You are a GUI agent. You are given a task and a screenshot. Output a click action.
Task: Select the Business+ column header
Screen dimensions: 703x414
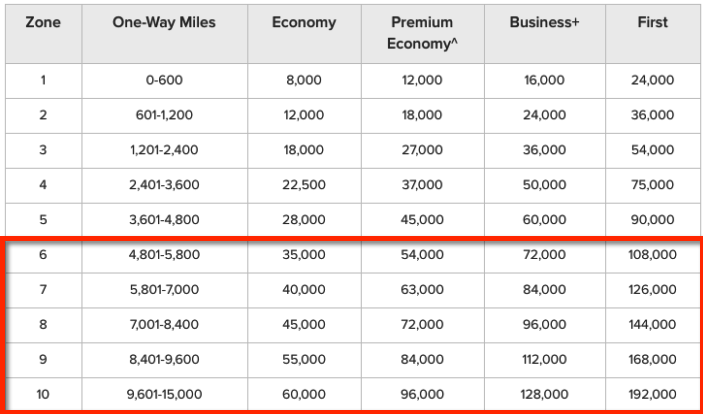544,22
